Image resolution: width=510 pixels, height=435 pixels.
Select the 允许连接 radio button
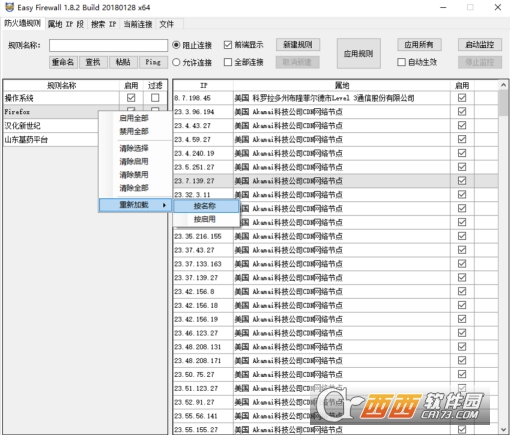192,62
